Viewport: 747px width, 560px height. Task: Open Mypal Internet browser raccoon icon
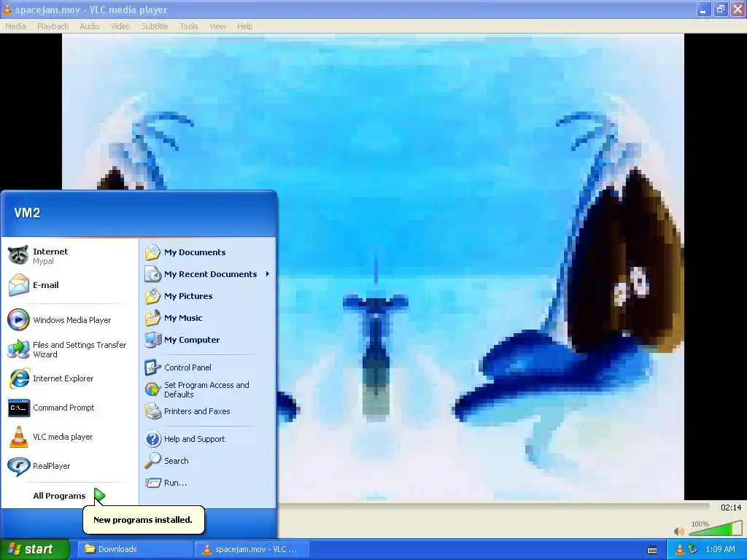pos(18,256)
